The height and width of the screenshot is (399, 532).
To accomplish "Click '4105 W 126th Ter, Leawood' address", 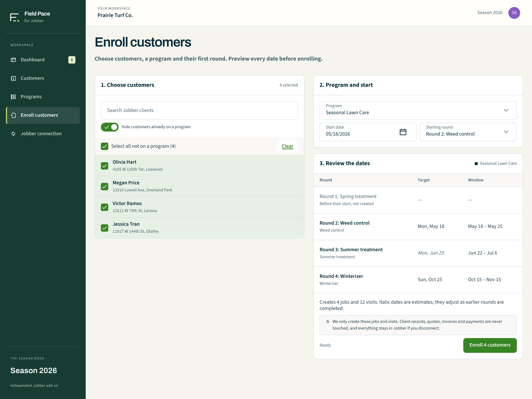I will tap(137, 169).
